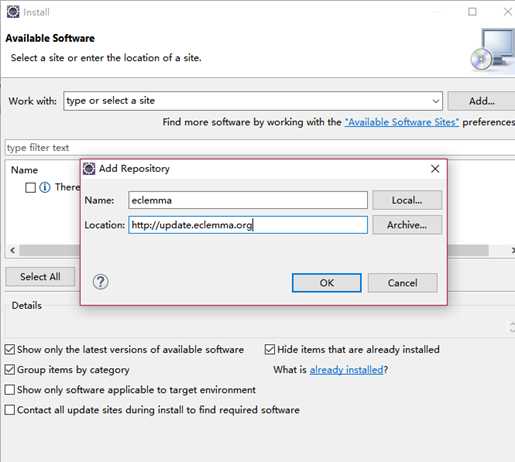The height and width of the screenshot is (462, 515).
Task: Toggle Hide items that are already installed
Action: (x=270, y=349)
